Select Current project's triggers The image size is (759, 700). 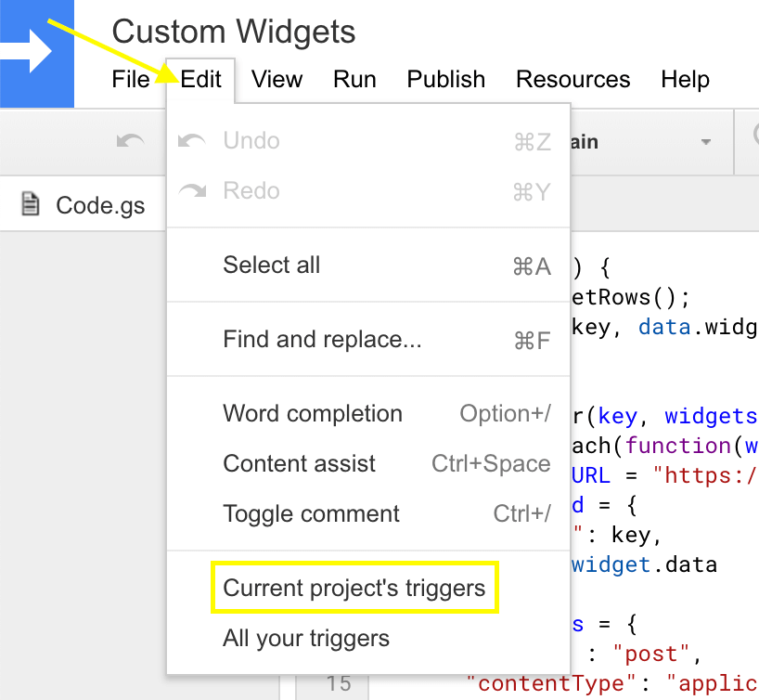[x=354, y=588]
